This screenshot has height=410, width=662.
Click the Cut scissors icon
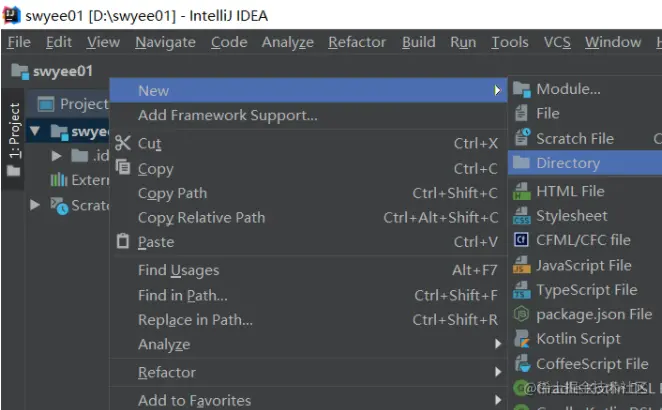tap(123, 143)
